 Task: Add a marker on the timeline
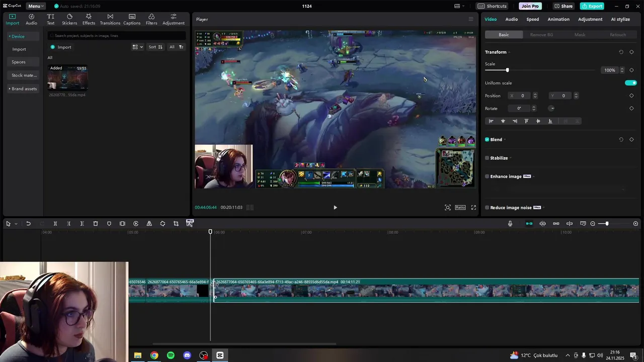click(x=109, y=224)
